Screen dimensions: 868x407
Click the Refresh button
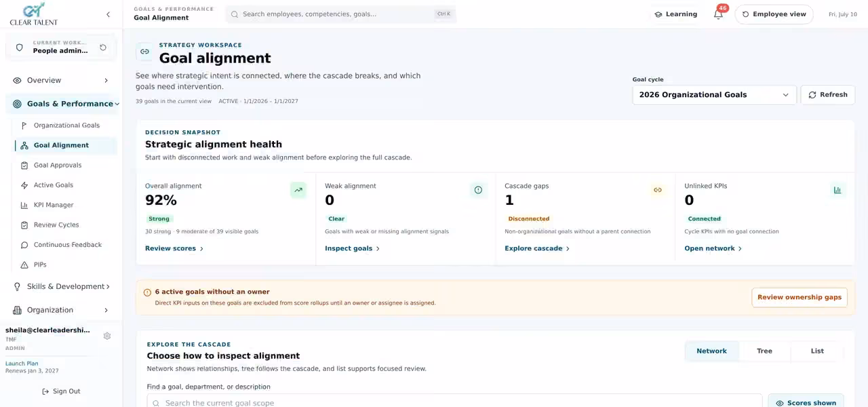[827, 95]
